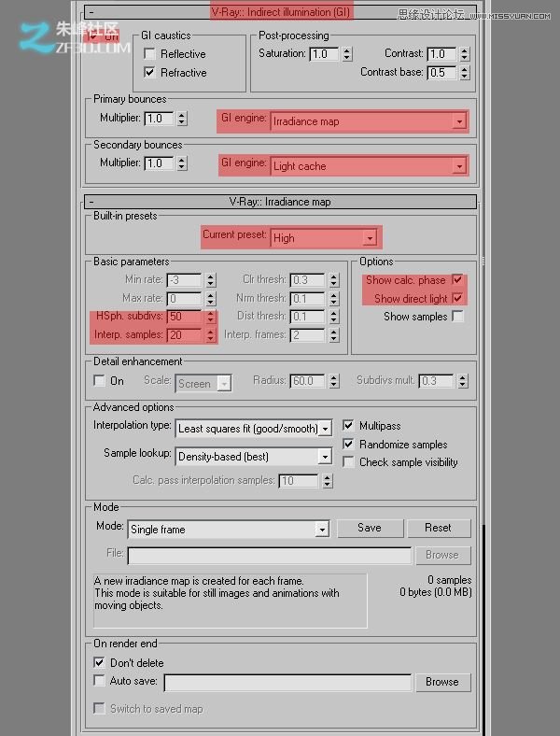
Task: Click the Save button in Mode section
Action: (370, 528)
